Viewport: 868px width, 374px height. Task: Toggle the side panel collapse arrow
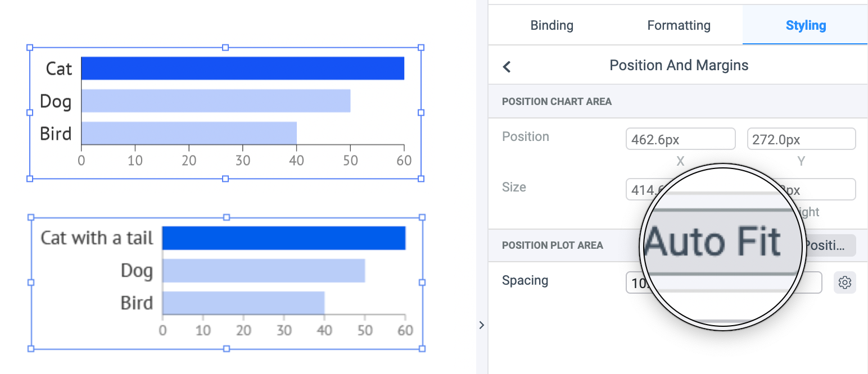(481, 325)
